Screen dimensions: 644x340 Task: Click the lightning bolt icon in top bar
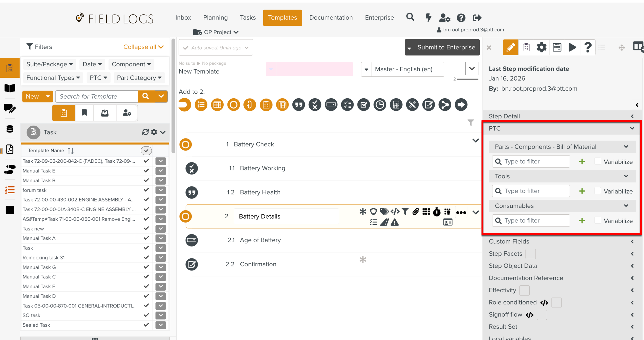[x=428, y=18]
